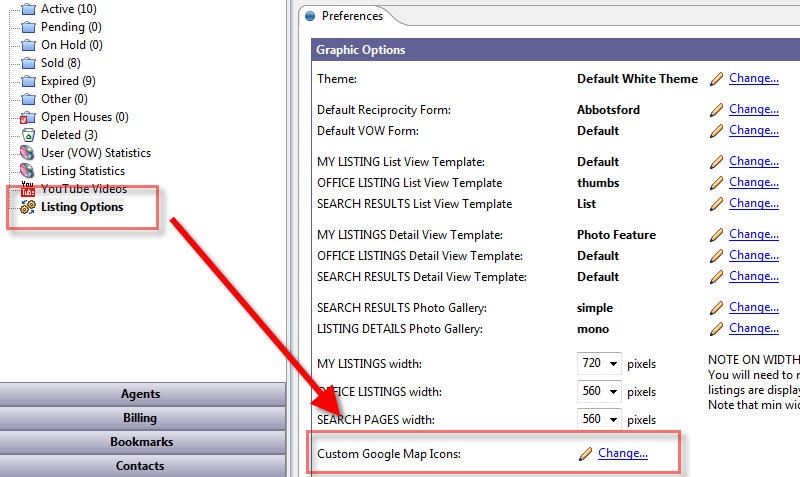Click the YouTube Videos icon
Viewport: 800px width, 477px height.
tap(28, 189)
